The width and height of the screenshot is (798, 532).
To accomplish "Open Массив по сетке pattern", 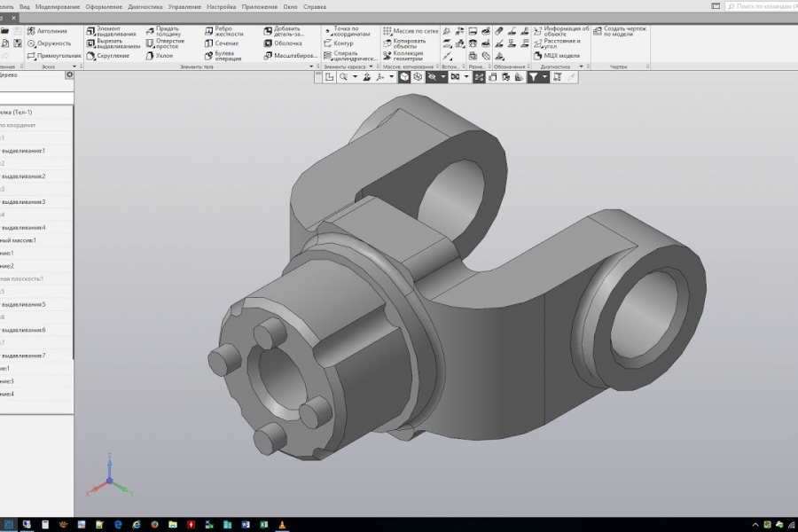I will tap(411, 31).
